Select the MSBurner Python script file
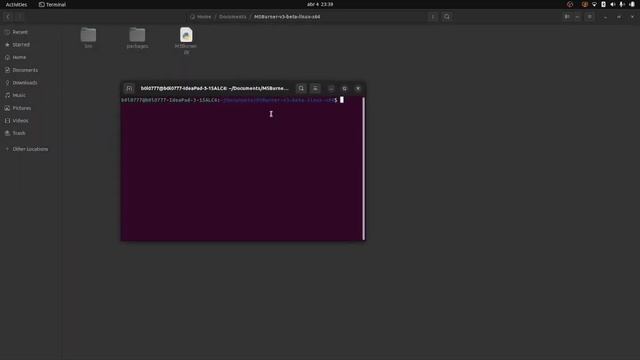This screenshot has width=640, height=360. (186, 40)
